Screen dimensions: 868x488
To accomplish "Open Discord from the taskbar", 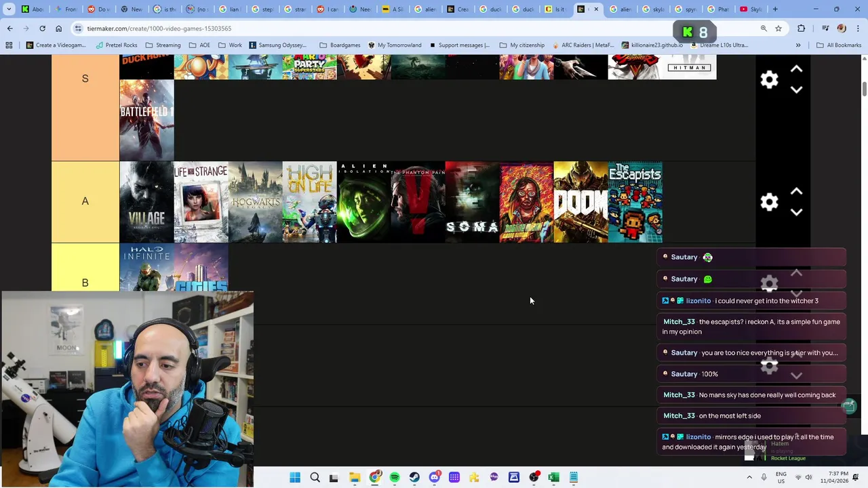I will click(x=435, y=478).
